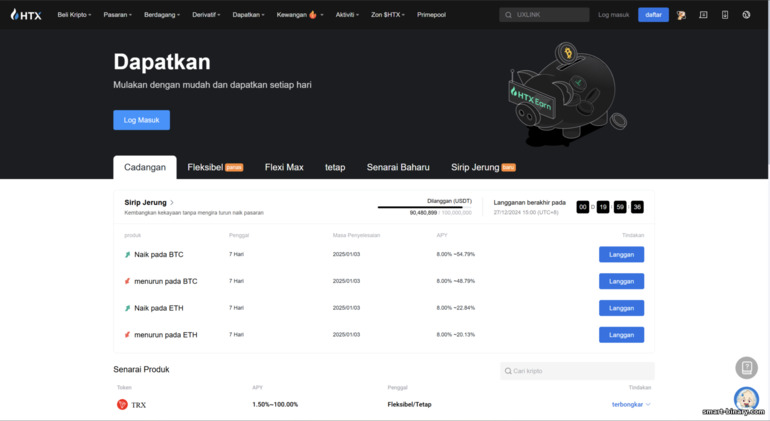The width and height of the screenshot is (770, 421).
Task: Open Beli Kripto dropdown menu
Action: (74, 15)
